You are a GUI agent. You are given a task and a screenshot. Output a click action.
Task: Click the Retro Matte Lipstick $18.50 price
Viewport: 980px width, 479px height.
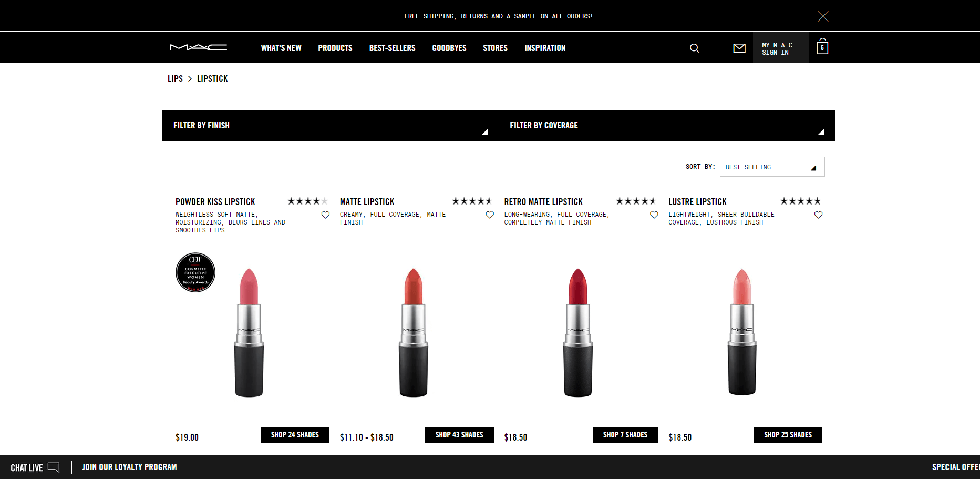515,437
